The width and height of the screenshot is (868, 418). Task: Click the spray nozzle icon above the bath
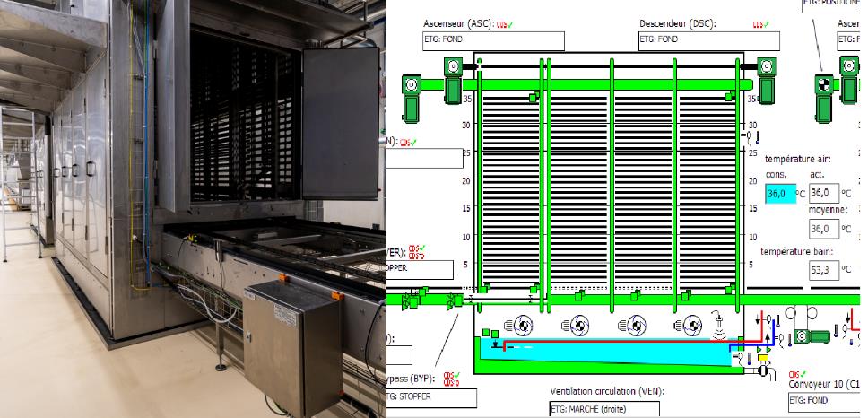pyautogui.click(x=719, y=325)
